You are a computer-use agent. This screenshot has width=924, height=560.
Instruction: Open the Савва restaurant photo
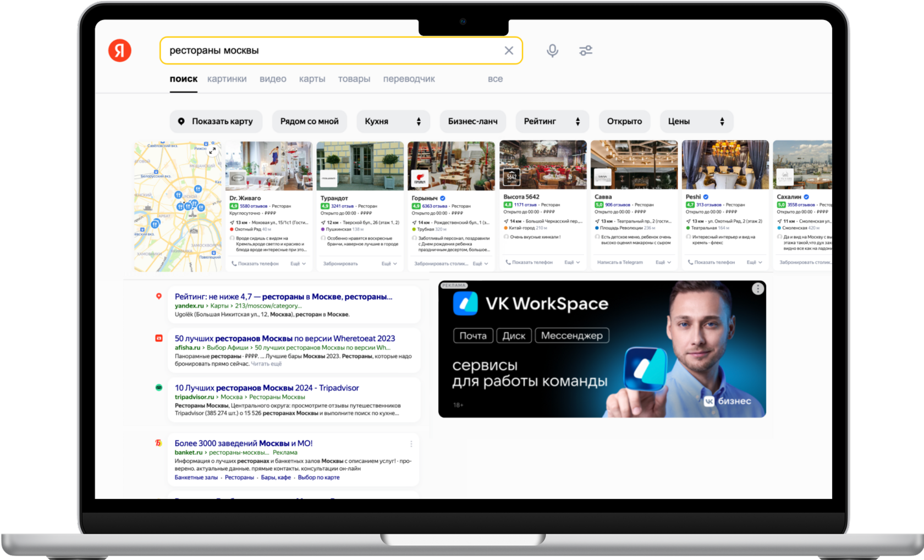(x=634, y=164)
